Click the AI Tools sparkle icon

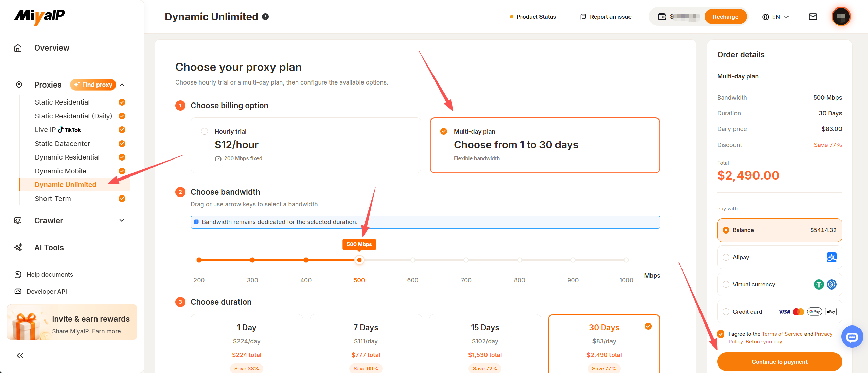[18, 248]
